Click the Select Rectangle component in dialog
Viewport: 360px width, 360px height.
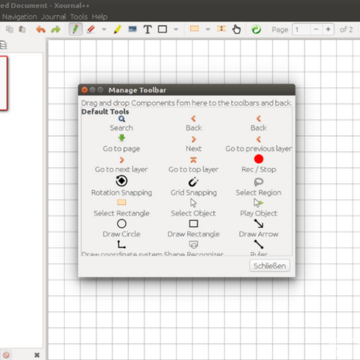click(x=121, y=208)
